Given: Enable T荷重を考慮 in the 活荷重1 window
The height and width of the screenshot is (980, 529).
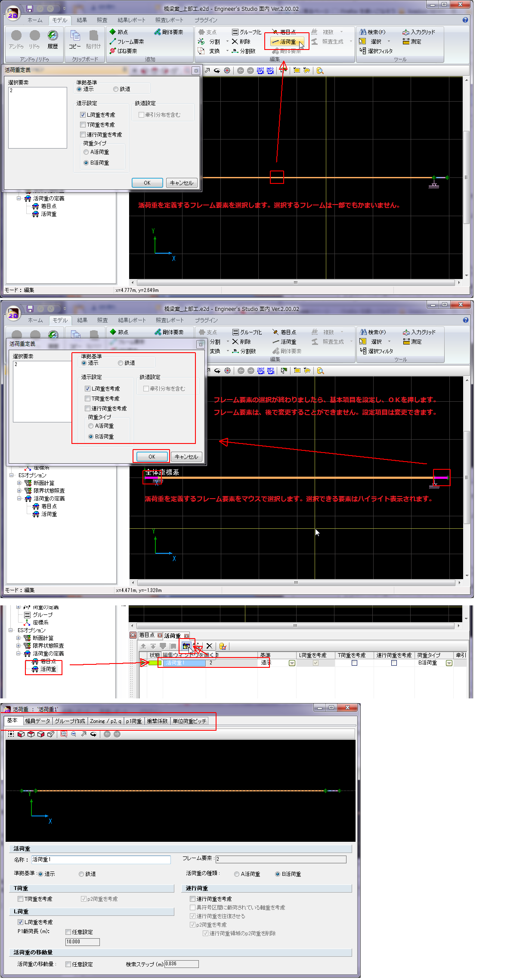Looking at the screenshot, I should (x=20, y=899).
